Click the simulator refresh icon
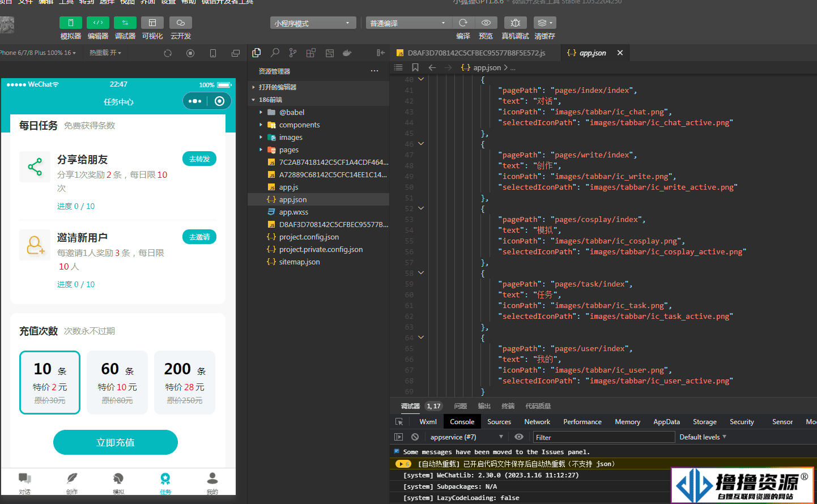 (x=168, y=53)
